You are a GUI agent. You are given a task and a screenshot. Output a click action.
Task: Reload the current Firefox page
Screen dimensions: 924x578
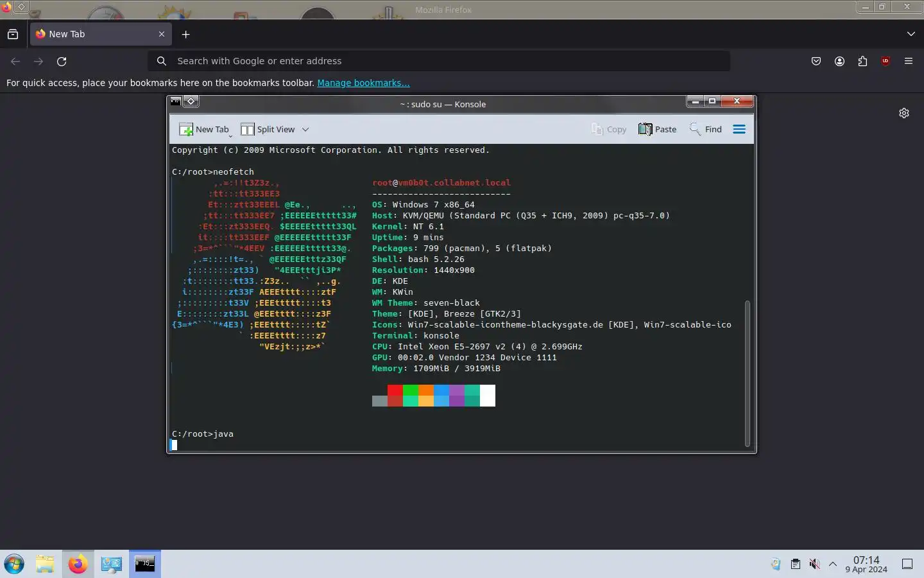click(62, 61)
